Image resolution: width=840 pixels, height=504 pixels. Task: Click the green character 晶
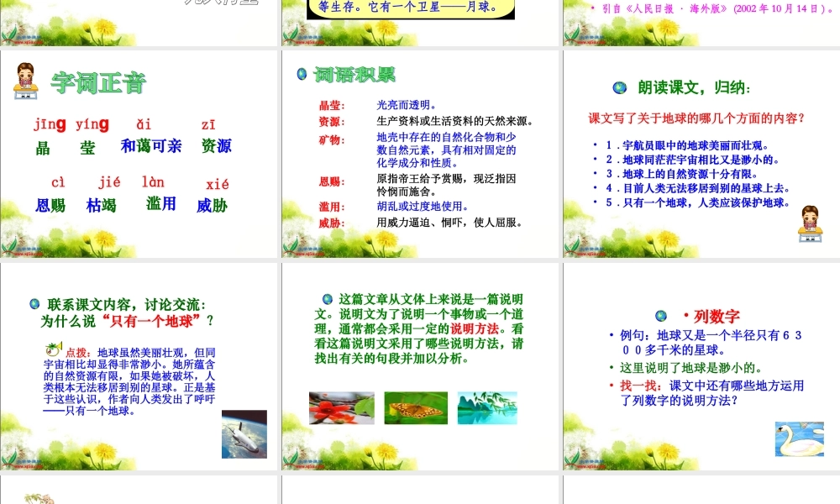point(43,148)
